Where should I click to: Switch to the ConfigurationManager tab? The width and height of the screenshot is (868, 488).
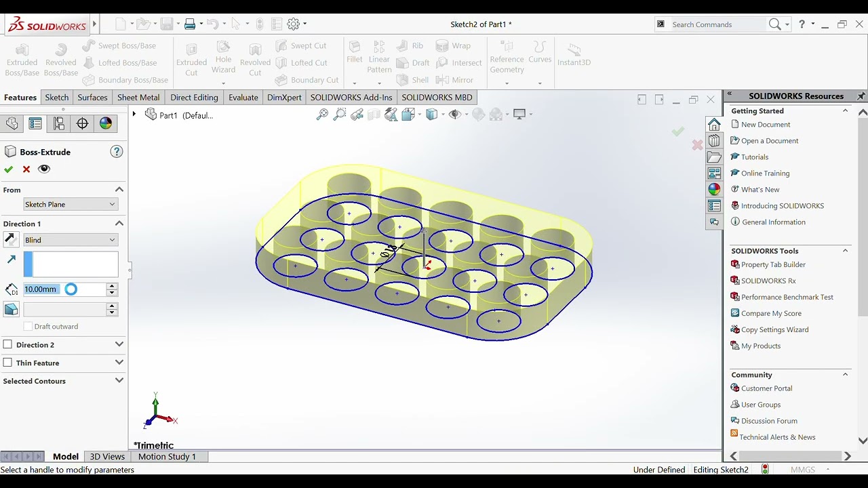[59, 123]
